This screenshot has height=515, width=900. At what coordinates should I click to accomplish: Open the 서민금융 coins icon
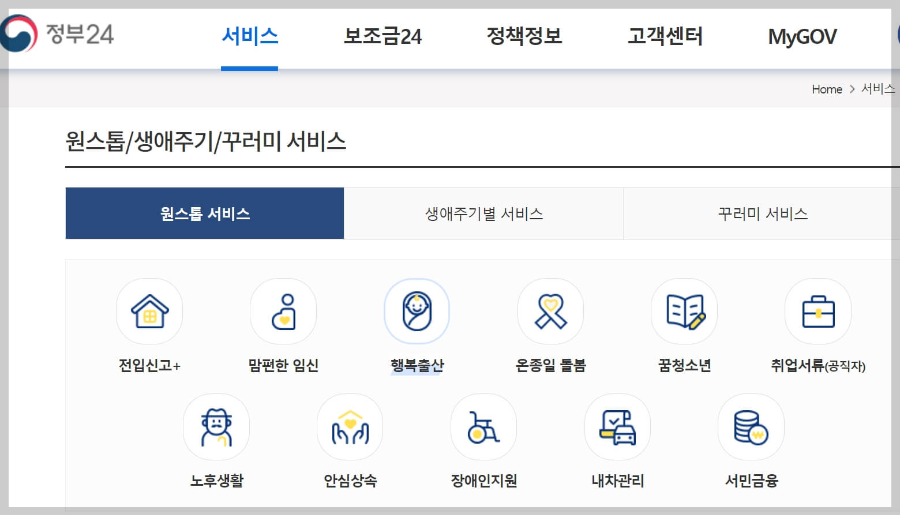coord(751,427)
